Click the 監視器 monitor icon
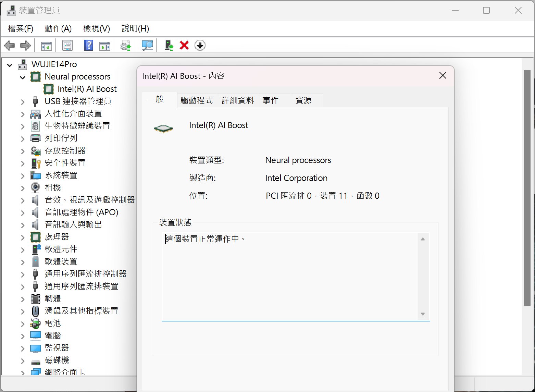The image size is (535, 392). tap(36, 348)
